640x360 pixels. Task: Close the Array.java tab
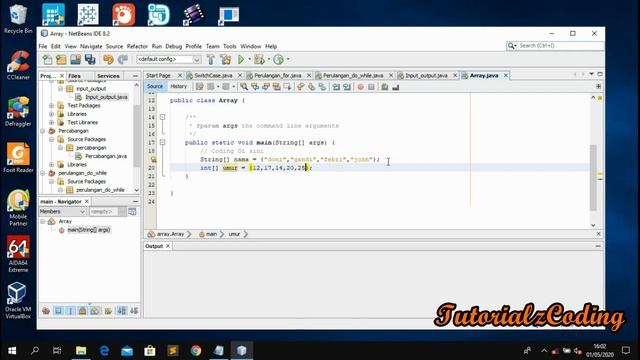tap(506, 76)
